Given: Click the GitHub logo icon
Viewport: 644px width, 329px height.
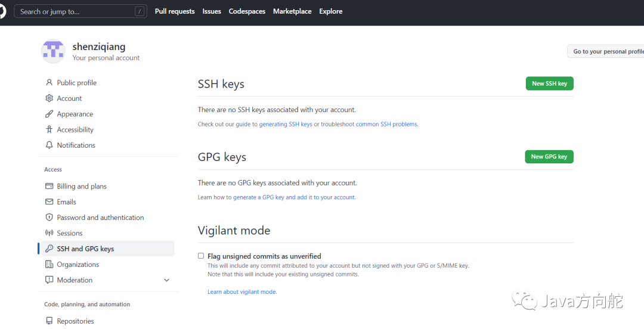Looking at the screenshot, I should (2, 11).
